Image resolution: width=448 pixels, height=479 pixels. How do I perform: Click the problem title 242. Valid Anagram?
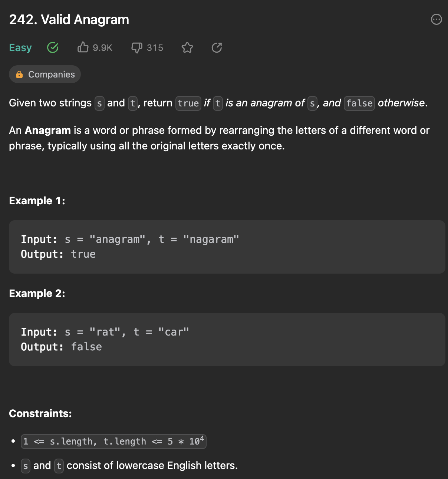(69, 20)
